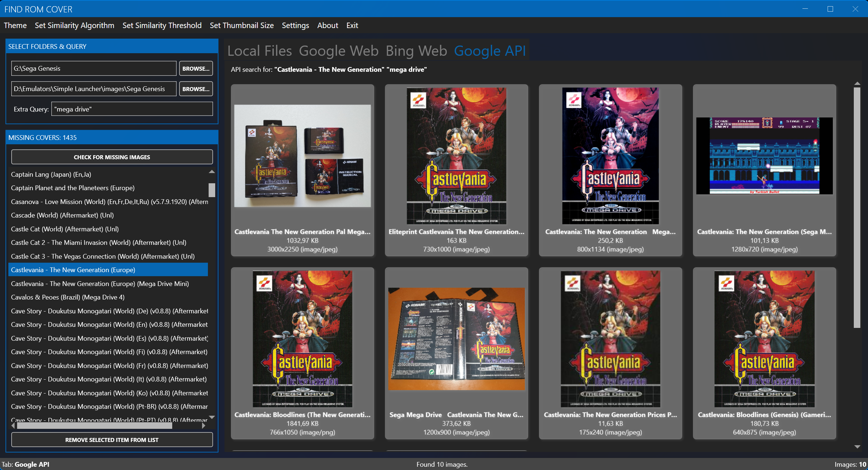
Task: Pick the 640x875 Bloodlines Genesis cover
Action: pos(765,353)
